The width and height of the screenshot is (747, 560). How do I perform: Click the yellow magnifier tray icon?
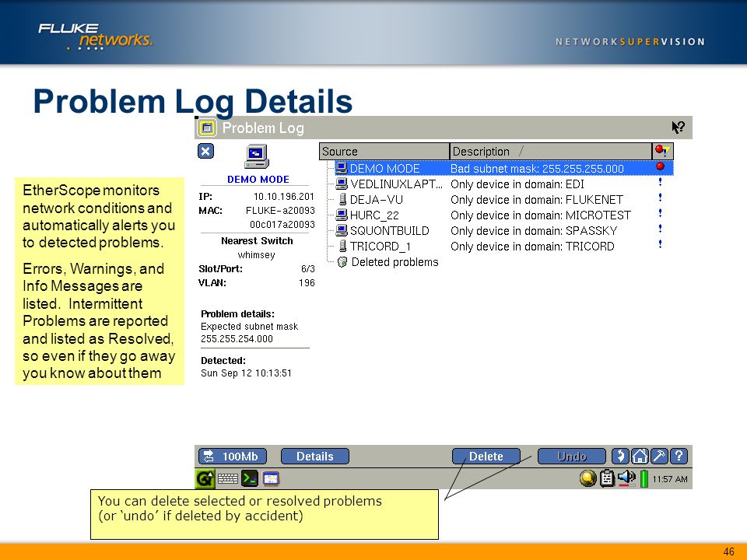tap(588, 478)
